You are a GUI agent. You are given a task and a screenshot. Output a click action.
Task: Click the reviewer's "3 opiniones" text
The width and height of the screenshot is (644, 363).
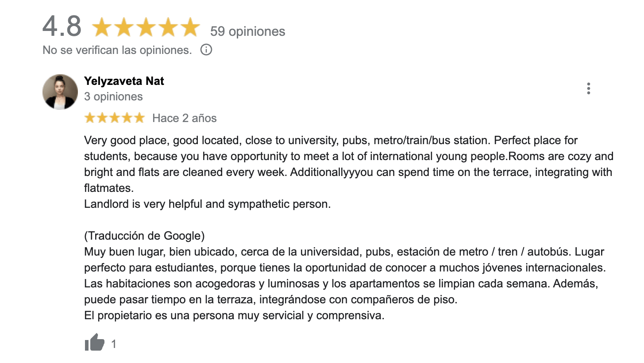coord(113,96)
